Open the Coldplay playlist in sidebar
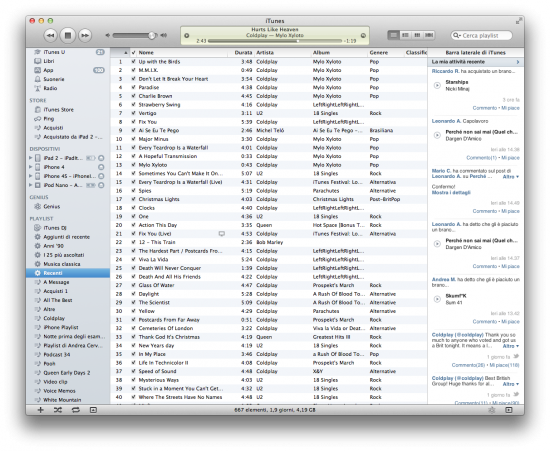The width and height of the screenshot is (550, 451). (54, 318)
